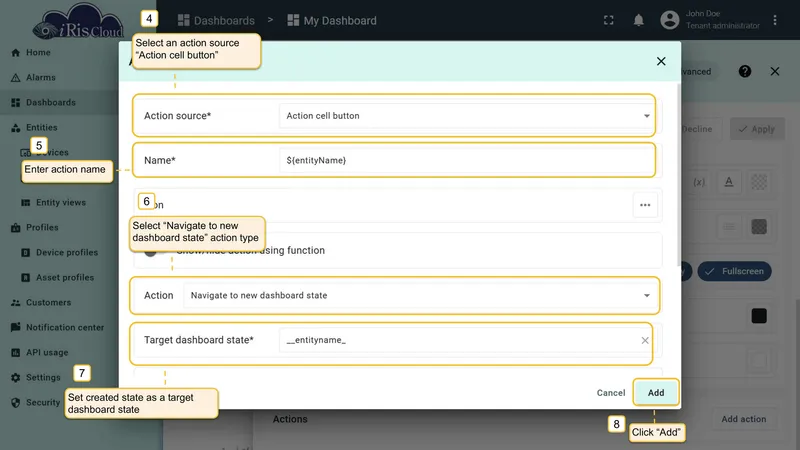
Task: Click the Notification center icon
Action: click(x=15, y=328)
